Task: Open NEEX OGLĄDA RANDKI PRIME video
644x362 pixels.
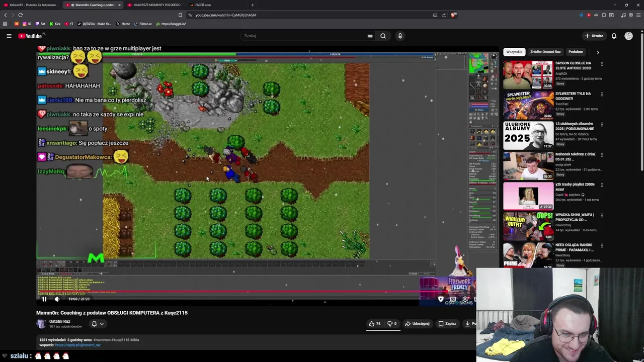Action: point(528,255)
